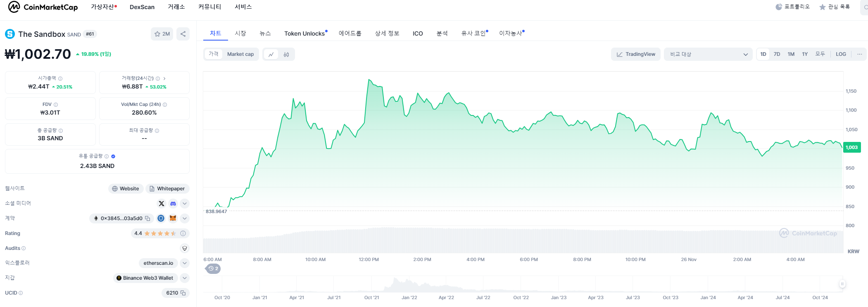868x307 pixels.
Task: Toggle LOG scale on the chart
Action: point(841,54)
